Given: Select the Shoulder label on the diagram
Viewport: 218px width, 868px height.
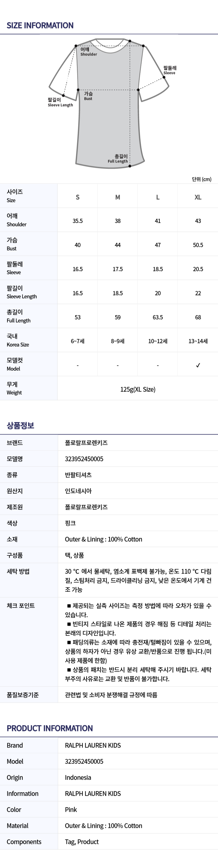Looking at the screenshot, I should (x=89, y=52).
